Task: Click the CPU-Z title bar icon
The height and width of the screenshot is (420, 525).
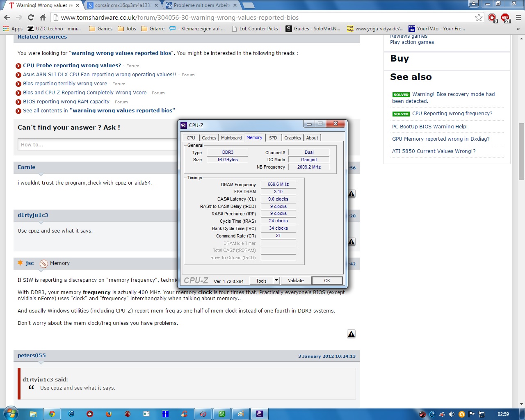Action: [184, 125]
